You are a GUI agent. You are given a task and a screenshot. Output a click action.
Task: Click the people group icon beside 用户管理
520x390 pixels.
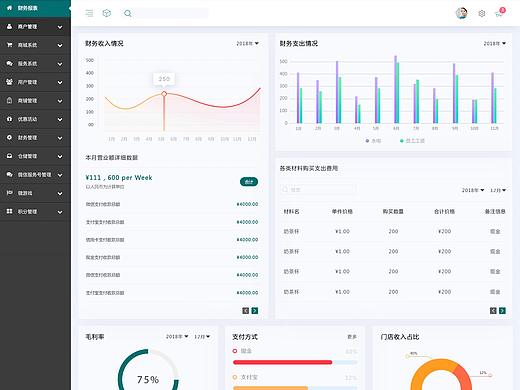coord(9,82)
